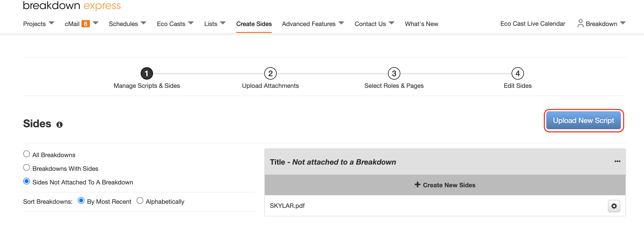Sort breakdowns Alphabetically
This screenshot has height=238, width=644.
[x=140, y=201]
